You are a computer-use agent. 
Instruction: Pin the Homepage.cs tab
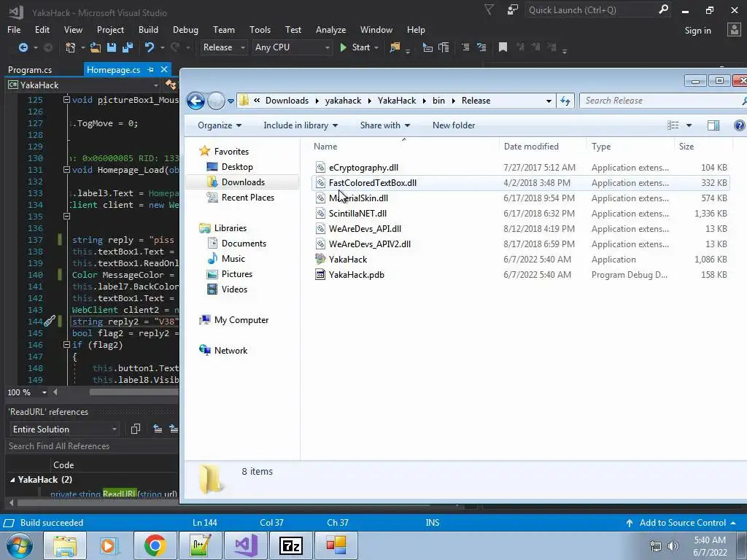tap(150, 69)
